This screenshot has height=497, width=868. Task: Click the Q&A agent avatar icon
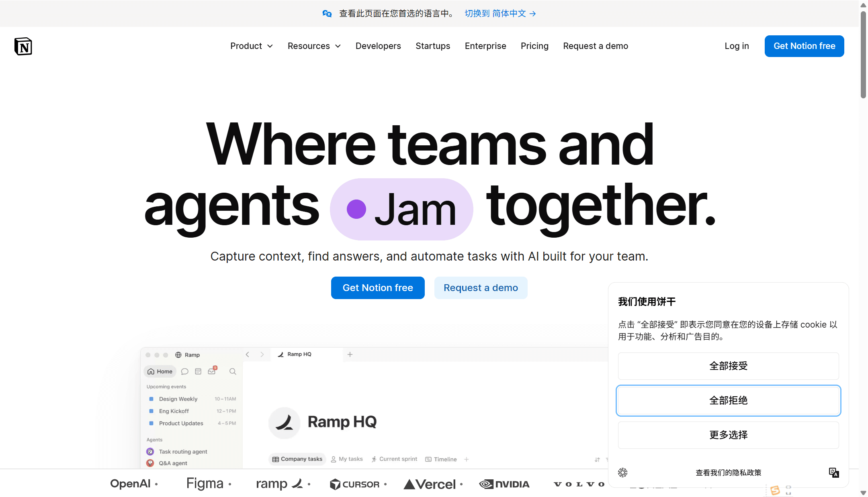(x=150, y=463)
